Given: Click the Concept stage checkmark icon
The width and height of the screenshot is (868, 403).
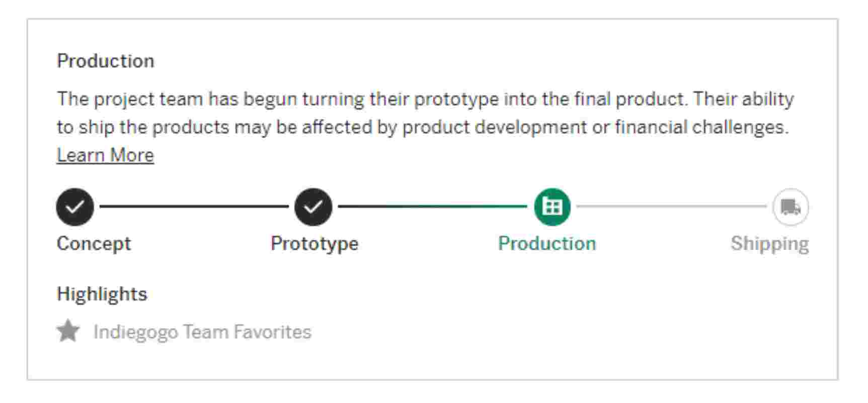Looking at the screenshot, I should point(75,207).
